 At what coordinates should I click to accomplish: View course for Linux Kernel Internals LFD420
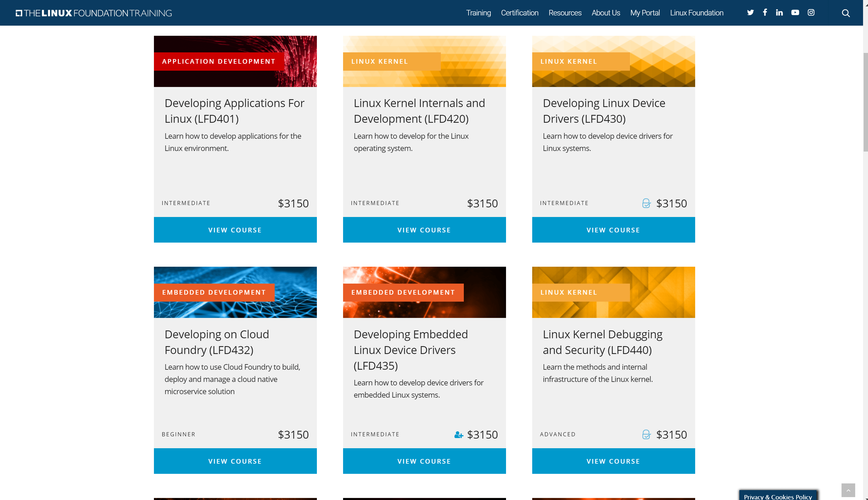424,230
